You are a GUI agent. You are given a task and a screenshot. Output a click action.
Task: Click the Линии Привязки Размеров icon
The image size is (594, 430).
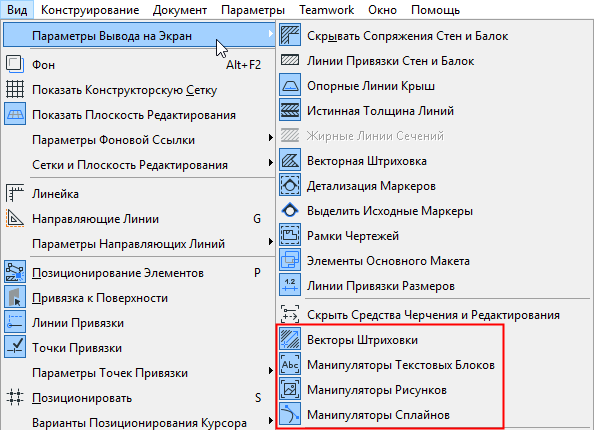tap(290, 285)
